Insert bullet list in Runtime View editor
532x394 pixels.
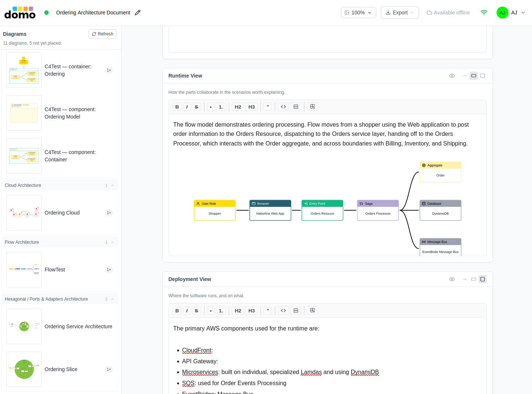pyautogui.click(x=211, y=107)
